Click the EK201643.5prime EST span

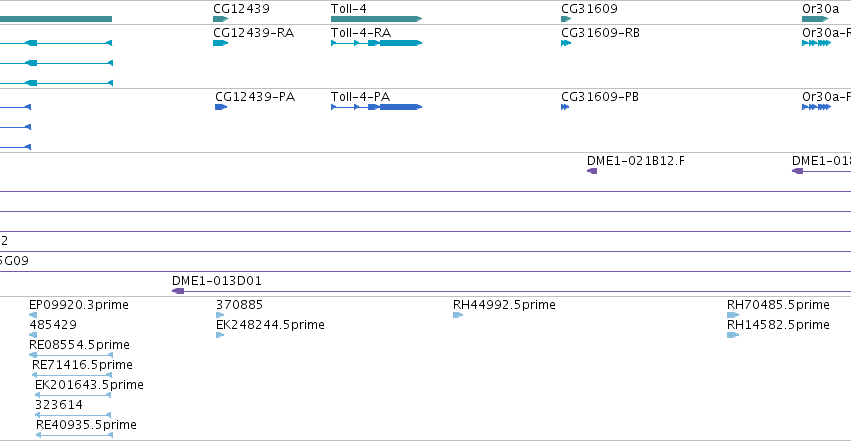[73, 395]
